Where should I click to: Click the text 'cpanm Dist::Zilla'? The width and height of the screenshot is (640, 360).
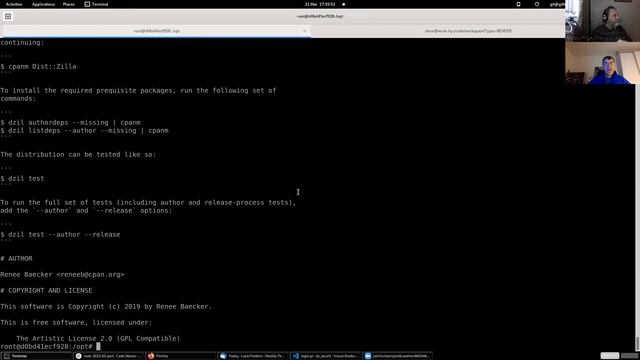42,67
